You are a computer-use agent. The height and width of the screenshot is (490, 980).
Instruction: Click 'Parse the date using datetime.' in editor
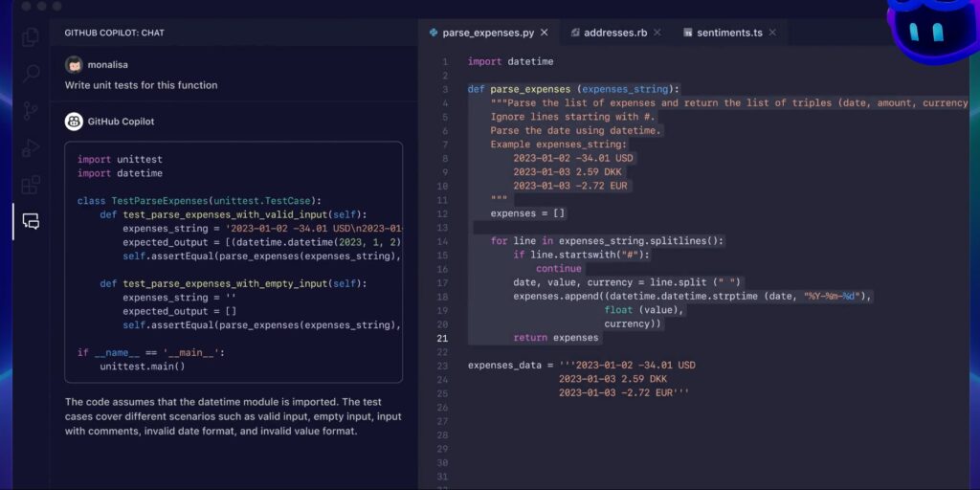pos(575,130)
